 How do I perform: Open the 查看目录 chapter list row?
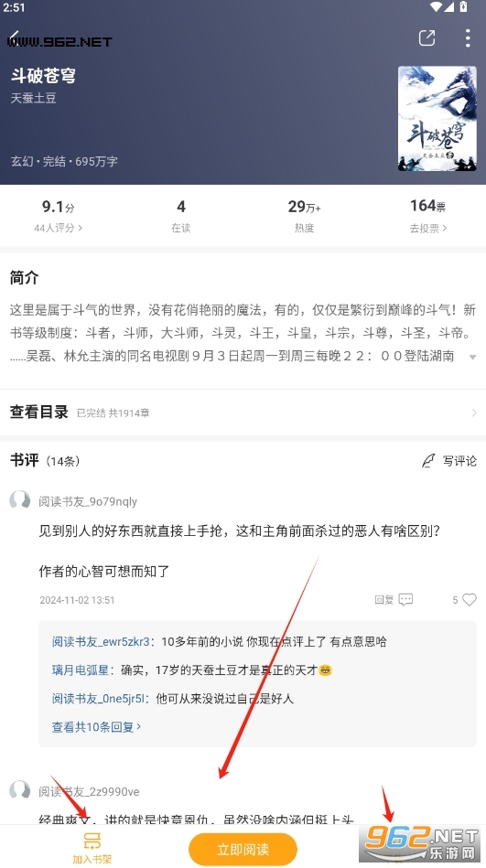coord(243,413)
